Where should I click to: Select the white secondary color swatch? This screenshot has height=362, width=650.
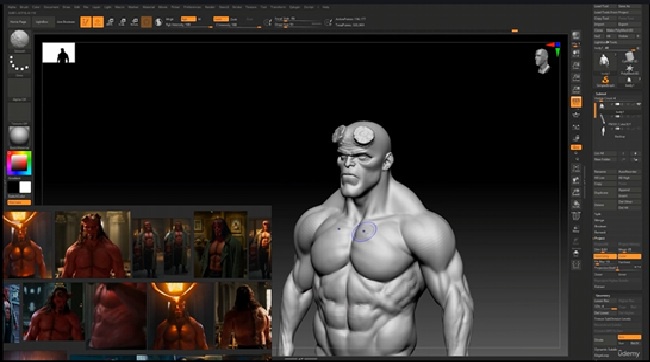click(25, 187)
